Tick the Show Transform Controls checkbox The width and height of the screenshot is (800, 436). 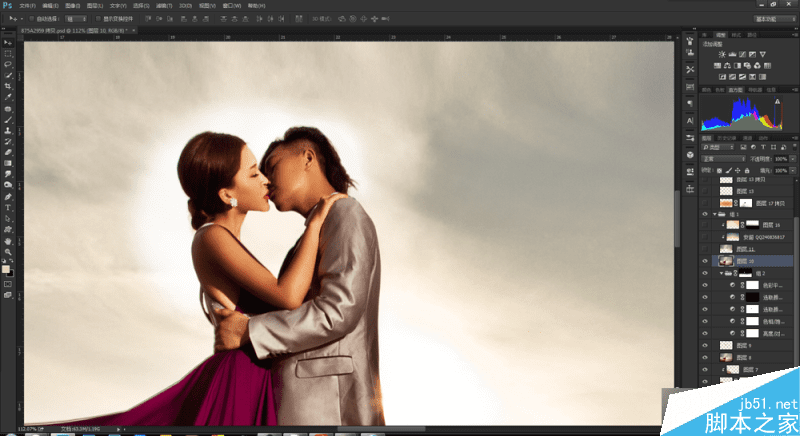97,18
